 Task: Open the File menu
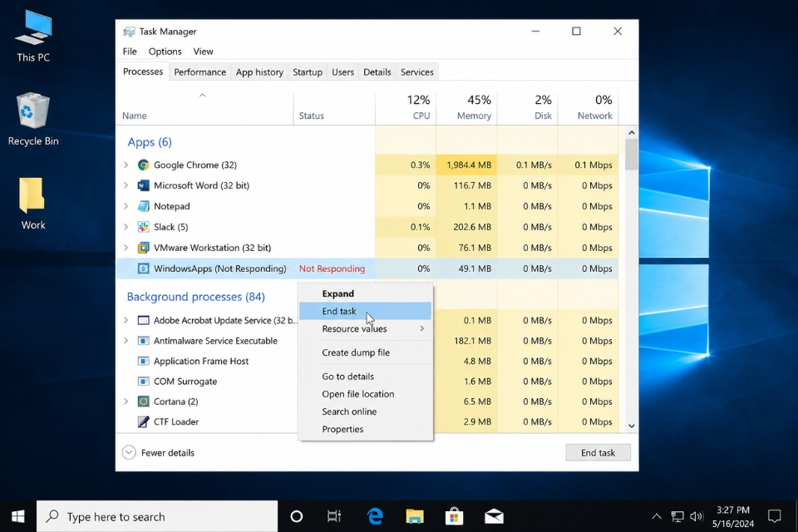click(130, 52)
